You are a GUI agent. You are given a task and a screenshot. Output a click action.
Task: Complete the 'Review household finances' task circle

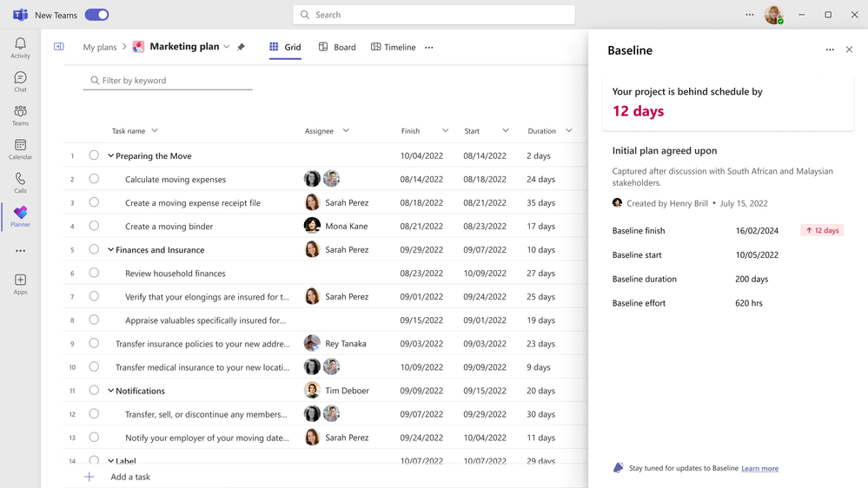coord(94,273)
